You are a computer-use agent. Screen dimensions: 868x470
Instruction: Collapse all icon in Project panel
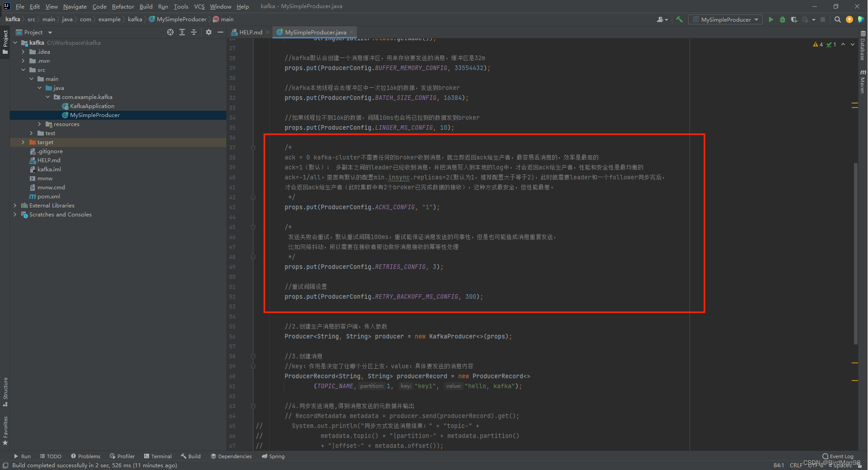point(194,32)
